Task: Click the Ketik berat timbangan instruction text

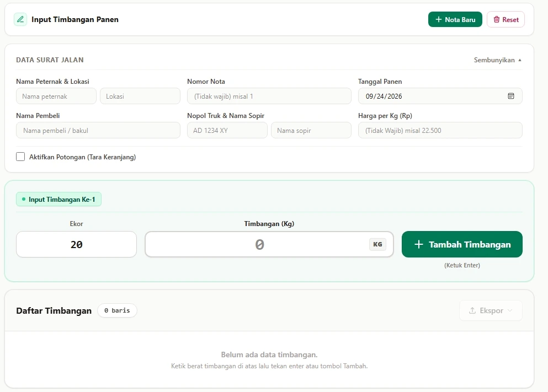Action: (x=269, y=366)
